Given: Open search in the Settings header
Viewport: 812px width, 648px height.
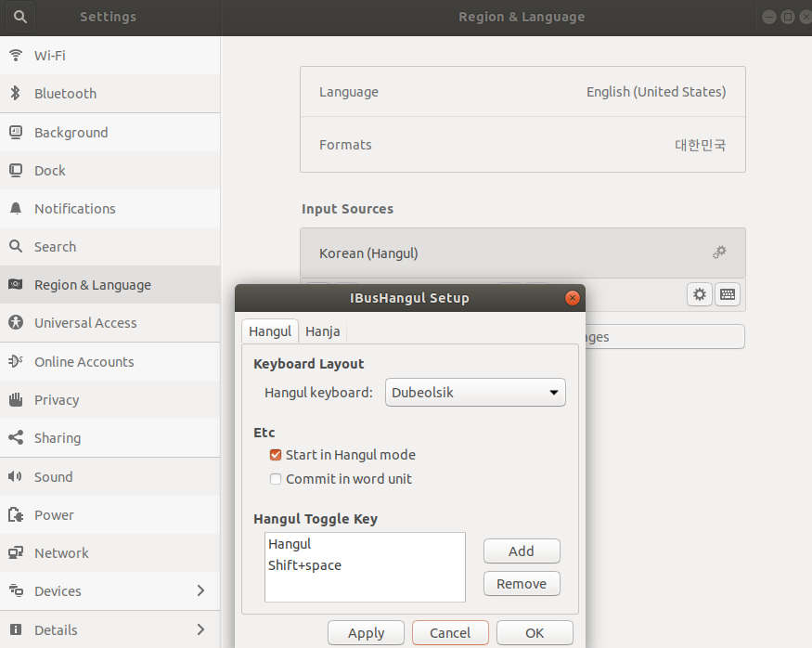Looking at the screenshot, I should coord(20,17).
